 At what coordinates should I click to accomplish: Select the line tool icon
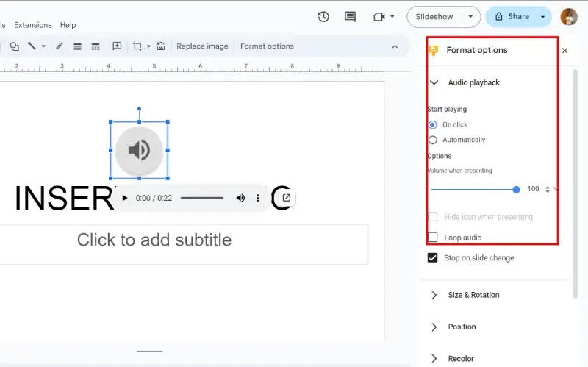(32, 46)
